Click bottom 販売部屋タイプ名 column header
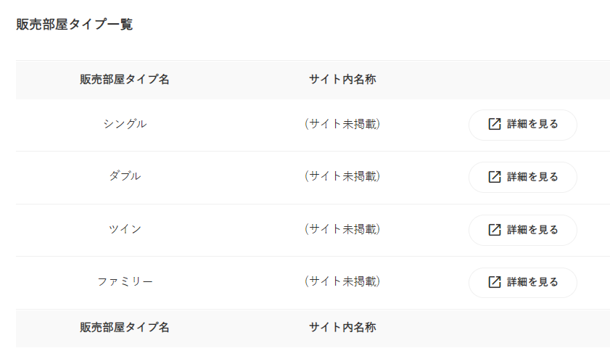 coord(125,328)
